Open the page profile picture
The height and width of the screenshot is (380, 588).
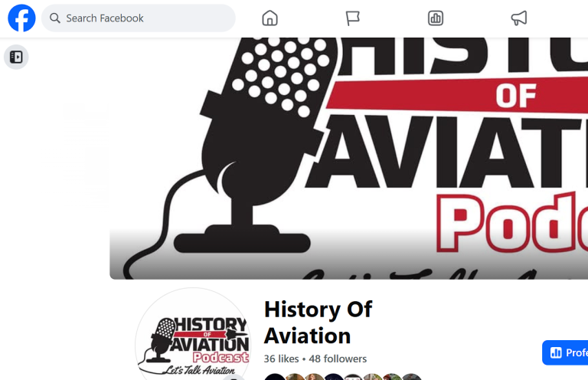pos(193,339)
